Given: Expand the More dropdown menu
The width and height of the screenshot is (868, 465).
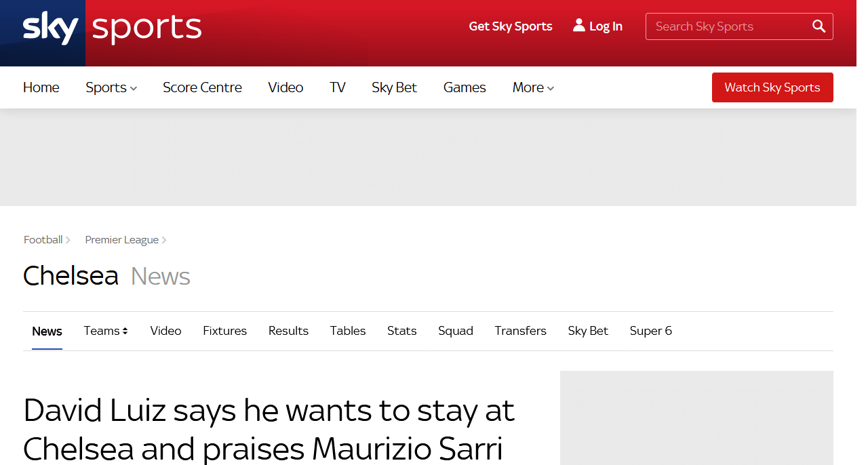Looking at the screenshot, I should tap(533, 87).
